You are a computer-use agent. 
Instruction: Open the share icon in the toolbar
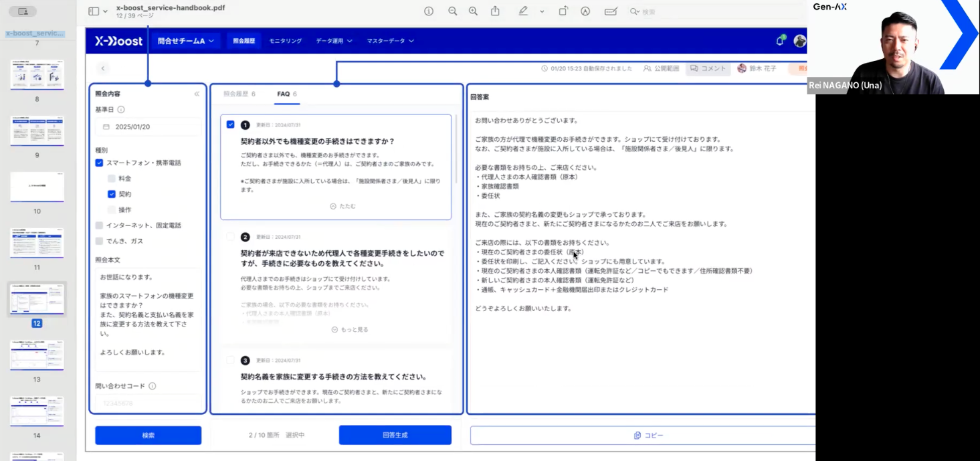click(x=496, y=11)
